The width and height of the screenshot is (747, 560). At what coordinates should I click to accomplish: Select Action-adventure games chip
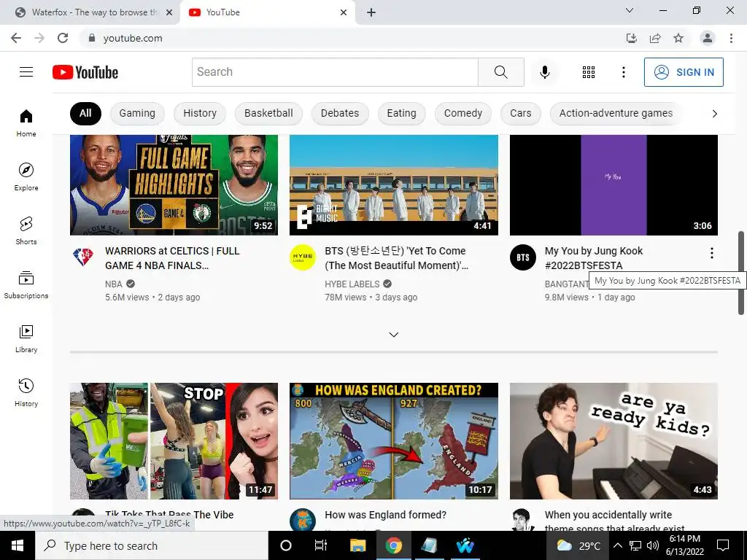tap(616, 113)
